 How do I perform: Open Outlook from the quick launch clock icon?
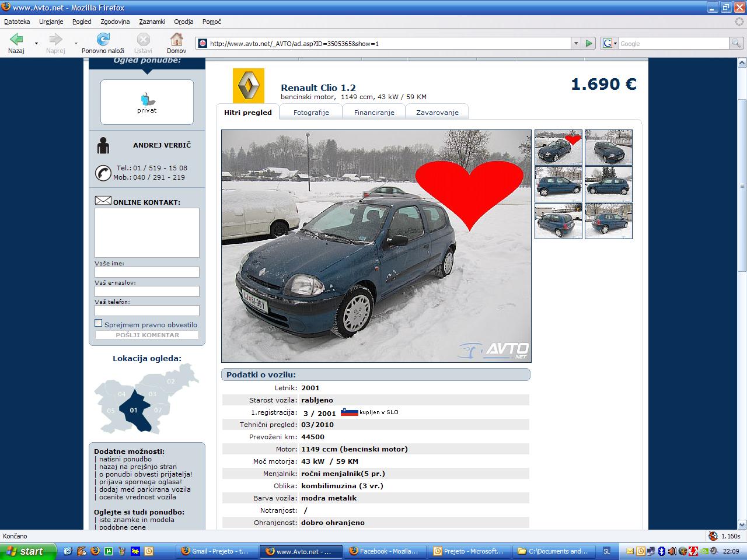point(149,551)
